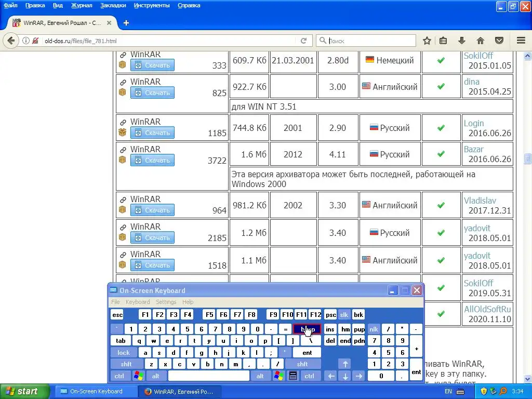This screenshot has width=532, height=399.
Task: Click the page scrollbar thumb
Action: 527,158
